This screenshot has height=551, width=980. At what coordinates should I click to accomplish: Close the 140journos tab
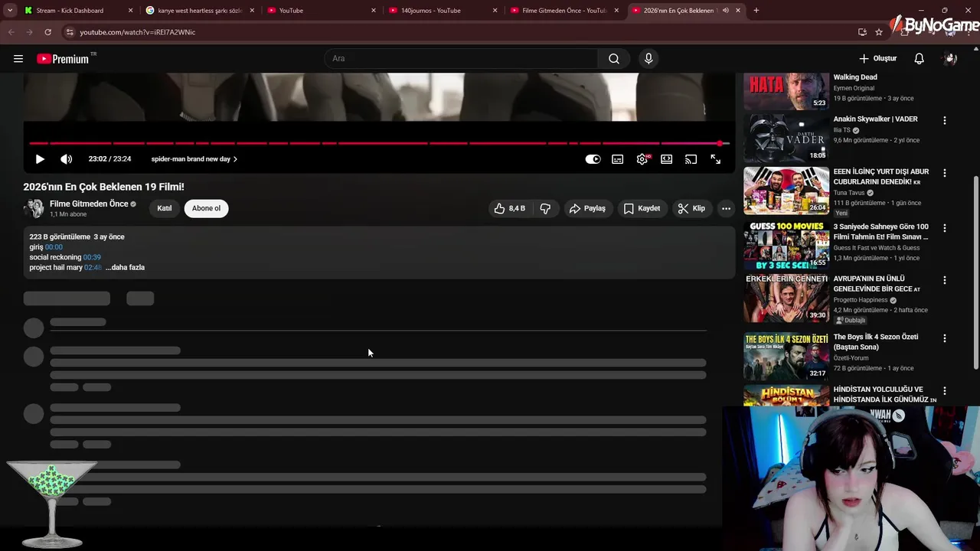tap(495, 11)
